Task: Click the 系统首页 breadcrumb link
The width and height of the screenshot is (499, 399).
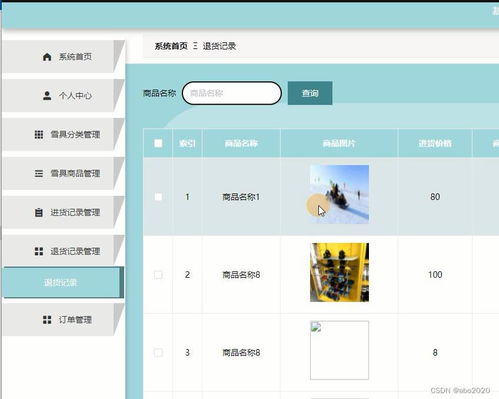Action: tap(171, 46)
